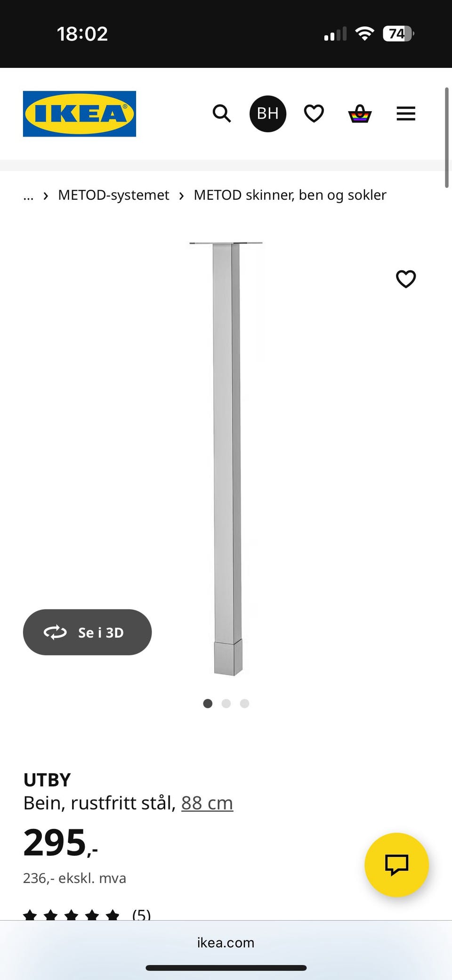Open the search magnifier icon
This screenshot has height=980, width=452.
[222, 113]
